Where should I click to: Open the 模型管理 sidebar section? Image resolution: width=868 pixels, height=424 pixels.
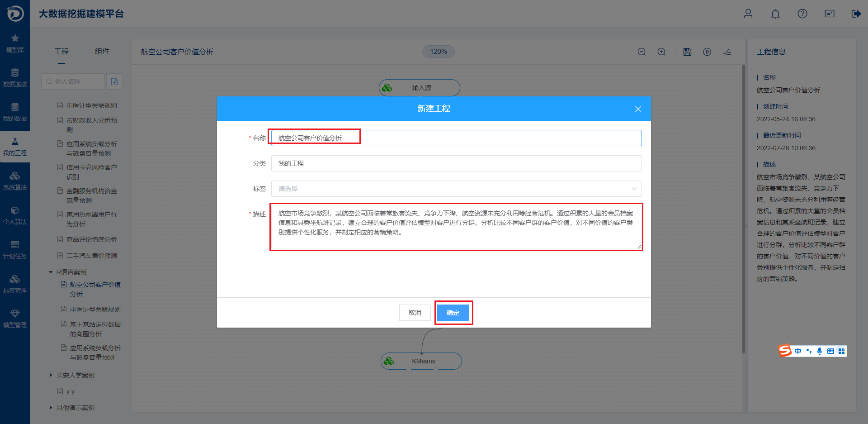click(x=15, y=319)
